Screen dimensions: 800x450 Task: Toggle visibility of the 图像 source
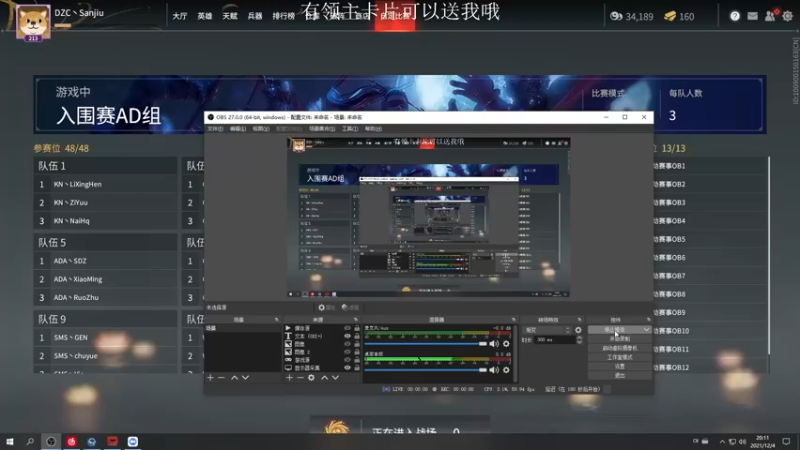click(347, 344)
